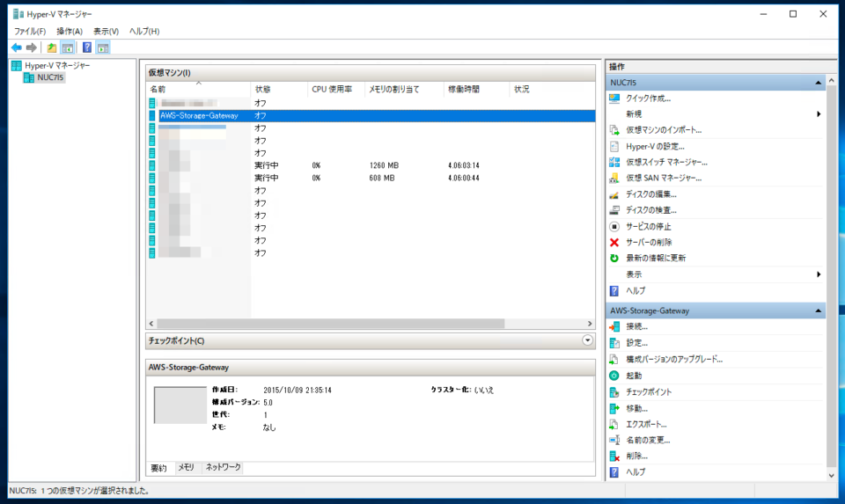The height and width of the screenshot is (504, 845).
Task: Sort by the 名前 column header
Action: [198, 90]
